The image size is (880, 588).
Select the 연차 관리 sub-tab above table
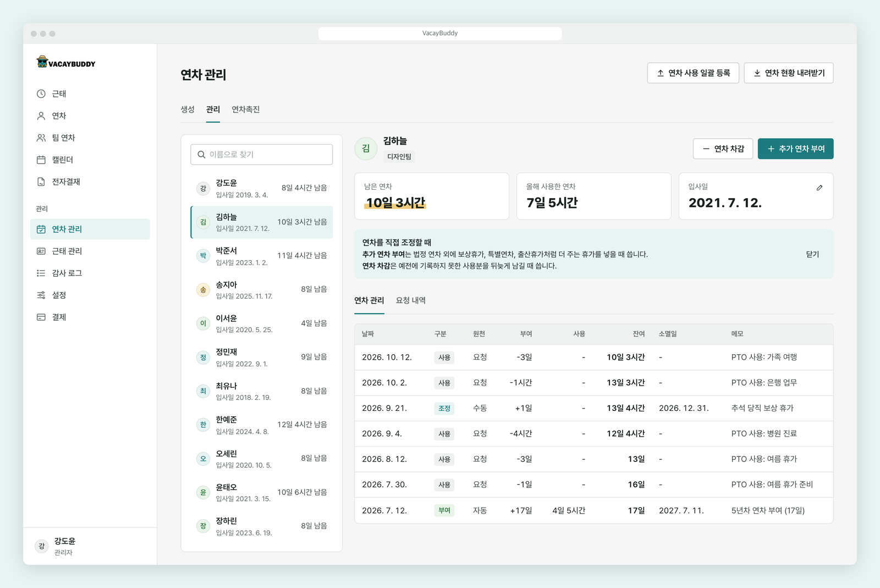click(369, 300)
